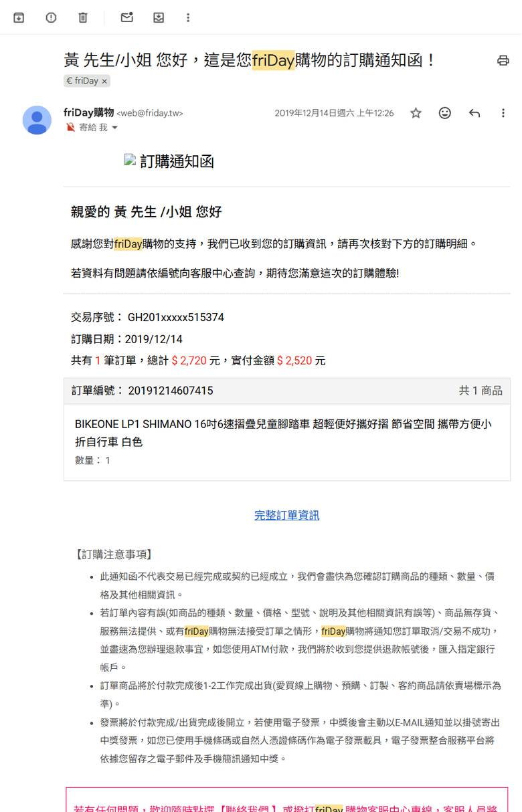Reply with the reply arrow icon

[x=474, y=113]
